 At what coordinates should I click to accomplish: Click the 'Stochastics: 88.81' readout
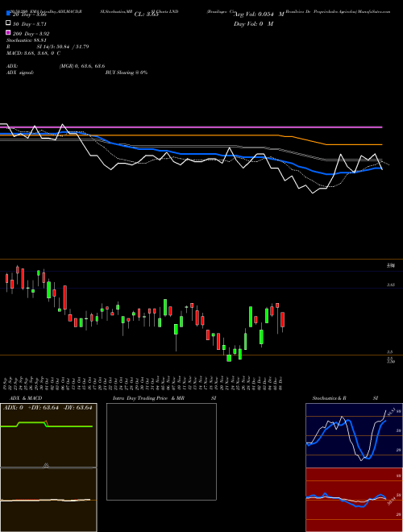tap(26, 40)
